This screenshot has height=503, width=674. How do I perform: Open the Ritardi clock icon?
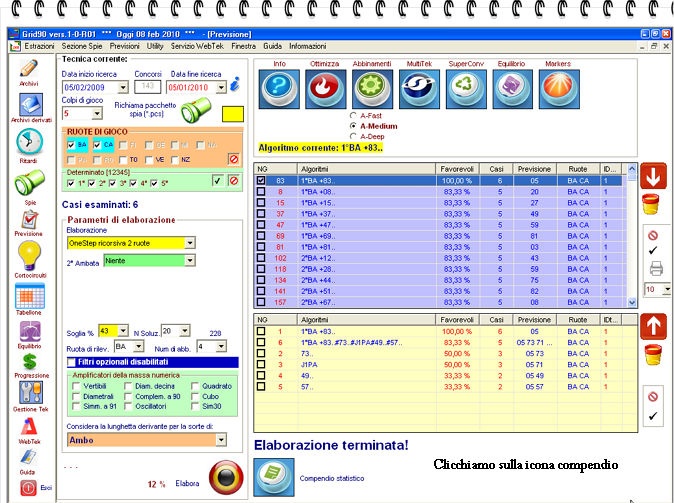pyautogui.click(x=29, y=142)
